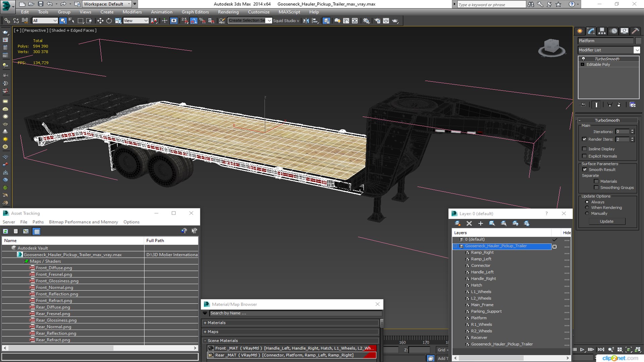
Task: Collapse the Gooseneck_Hauler_Pickup_Trailer layer
Action: [455, 246]
